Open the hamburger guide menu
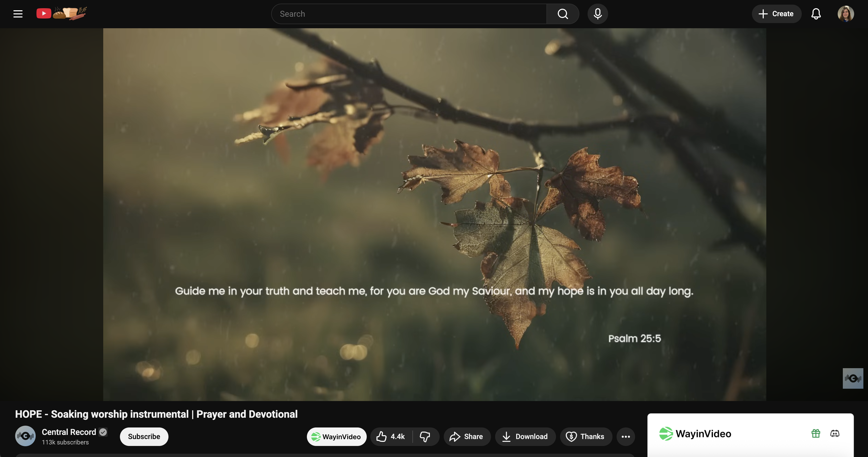The image size is (868, 457). pos(18,14)
